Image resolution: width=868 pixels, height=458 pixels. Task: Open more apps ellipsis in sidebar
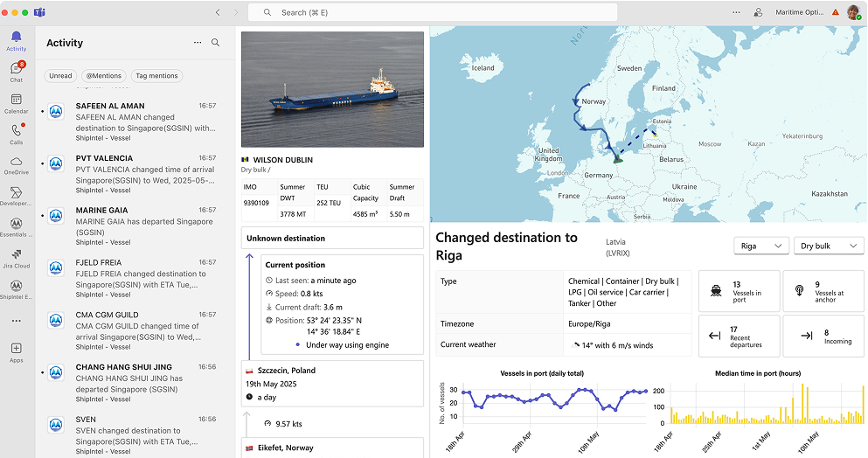point(16,321)
